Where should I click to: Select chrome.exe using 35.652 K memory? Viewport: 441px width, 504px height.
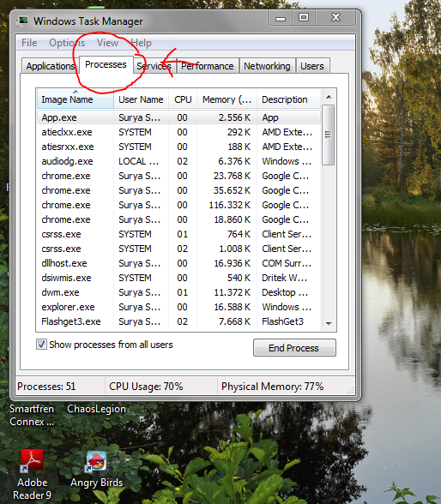coord(178,190)
